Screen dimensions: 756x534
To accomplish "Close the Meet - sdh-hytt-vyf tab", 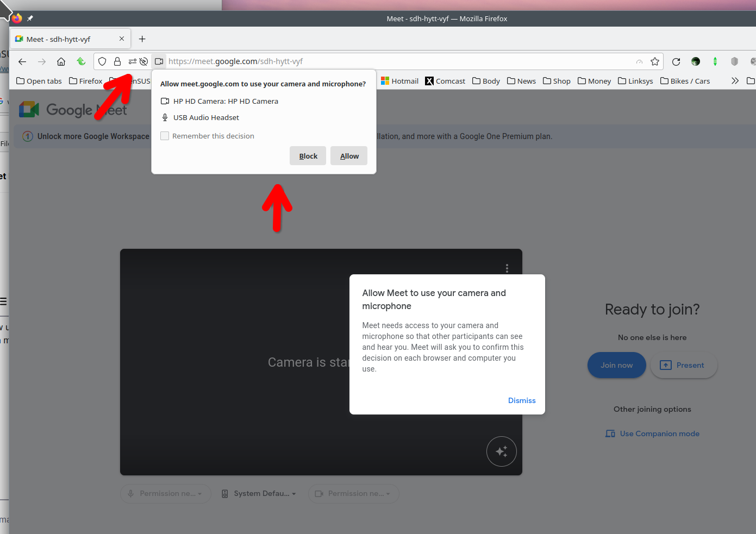I will (x=122, y=39).
